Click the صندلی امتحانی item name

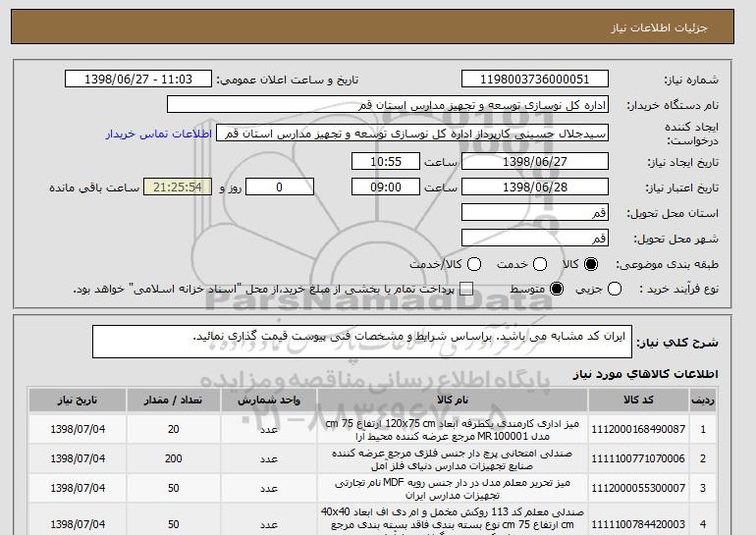453,459
